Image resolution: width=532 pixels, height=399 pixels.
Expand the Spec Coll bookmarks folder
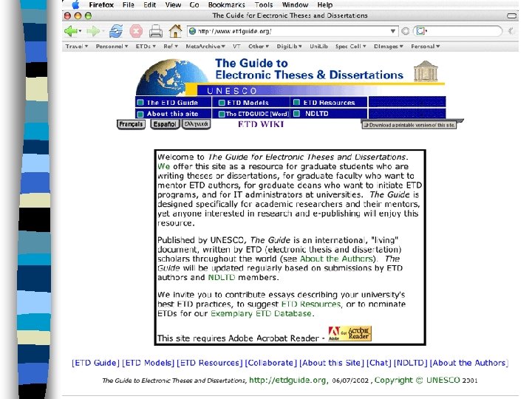[350, 46]
